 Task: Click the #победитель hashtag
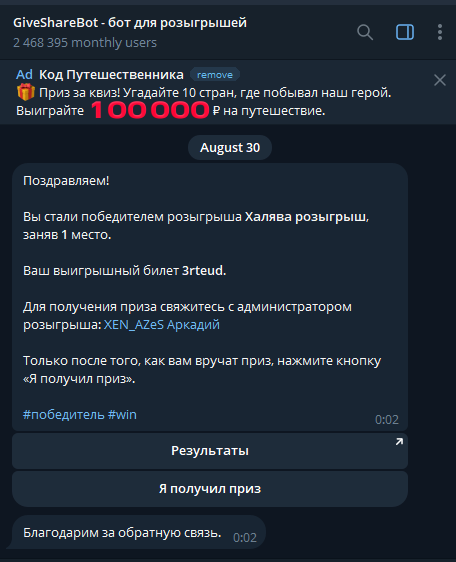click(63, 415)
